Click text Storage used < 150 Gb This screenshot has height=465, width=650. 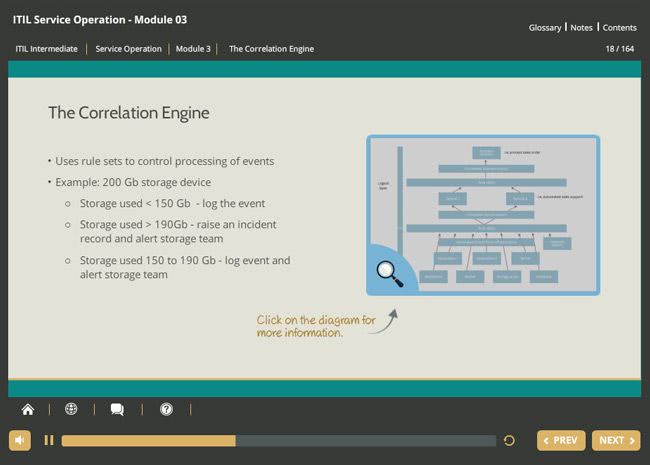[172, 203]
